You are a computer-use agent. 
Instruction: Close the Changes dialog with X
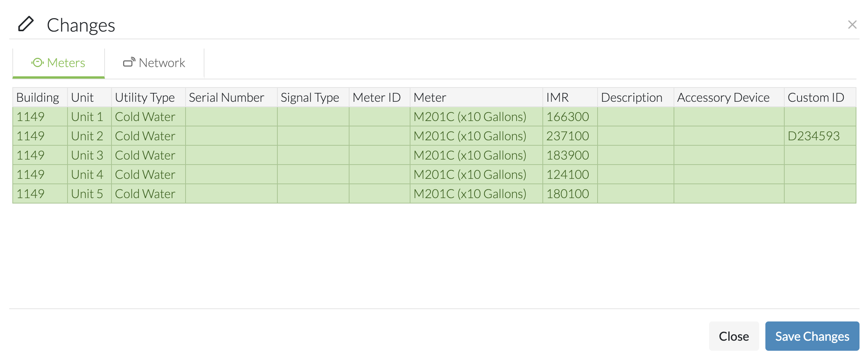[852, 25]
